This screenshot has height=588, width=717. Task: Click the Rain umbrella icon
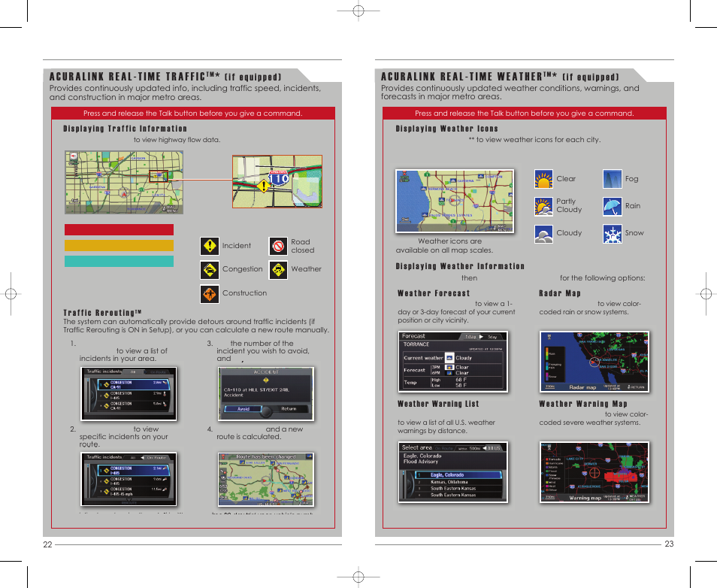click(x=612, y=206)
